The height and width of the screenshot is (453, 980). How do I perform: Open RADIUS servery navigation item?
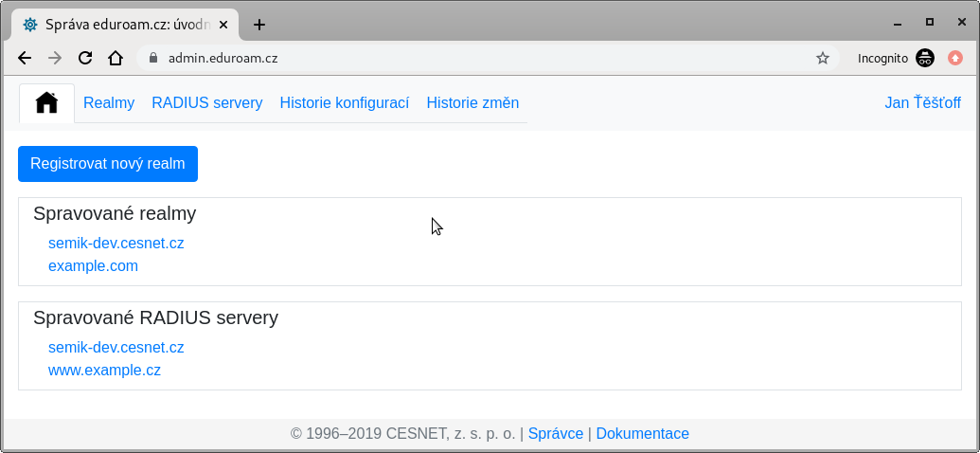206,102
